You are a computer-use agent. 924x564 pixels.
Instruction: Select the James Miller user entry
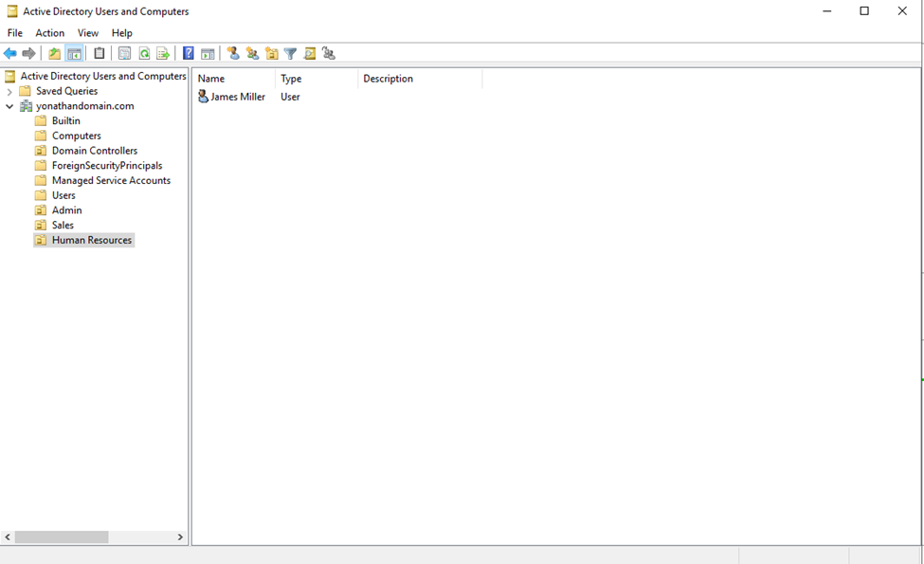pyautogui.click(x=238, y=97)
